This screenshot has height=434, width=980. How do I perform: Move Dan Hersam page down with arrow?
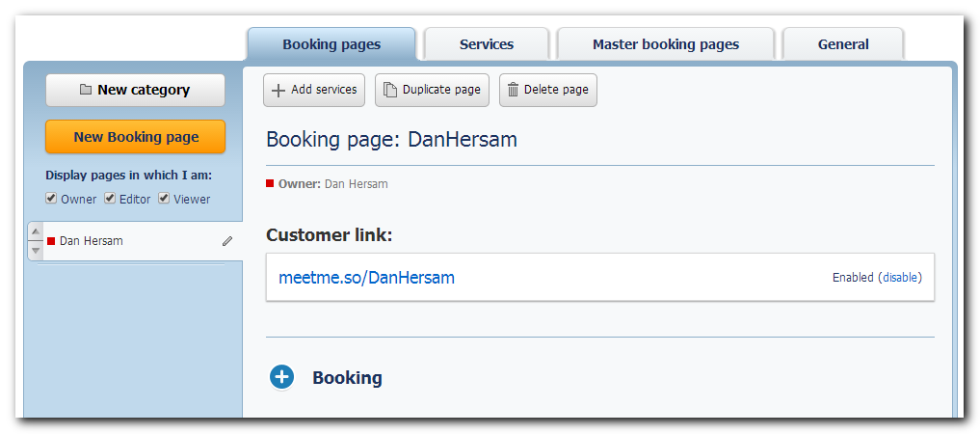36,250
